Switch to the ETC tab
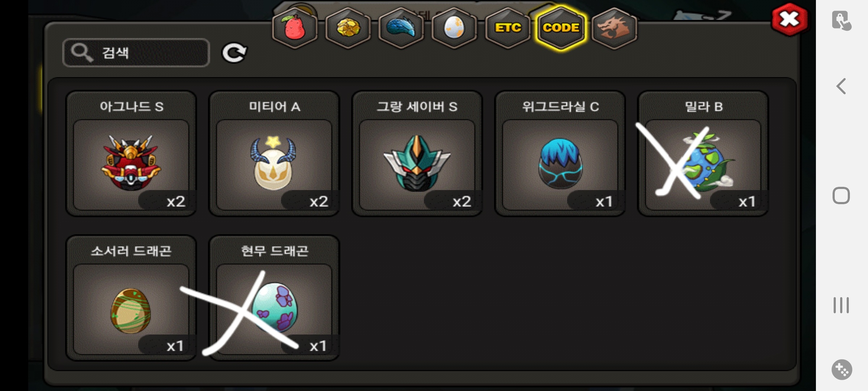 pyautogui.click(x=508, y=28)
